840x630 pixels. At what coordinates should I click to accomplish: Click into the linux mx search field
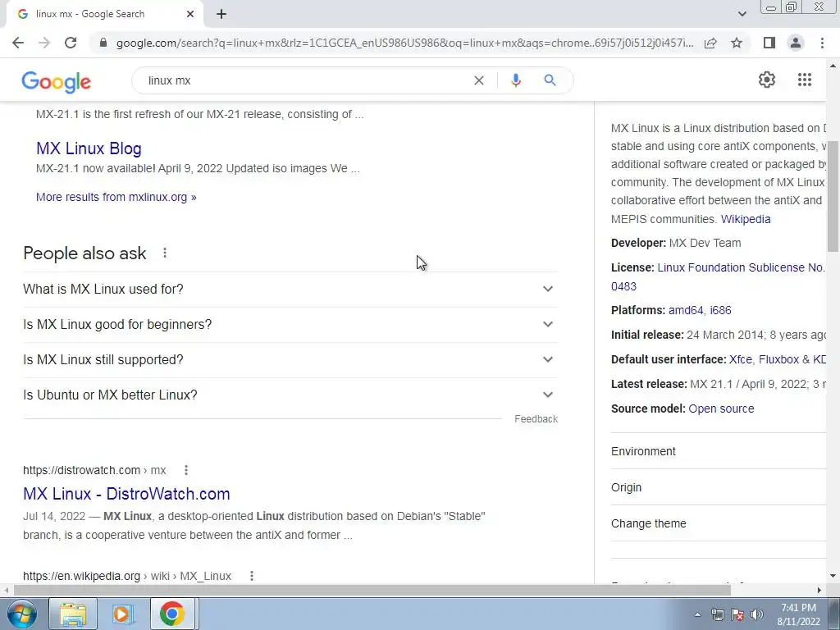[305, 80]
